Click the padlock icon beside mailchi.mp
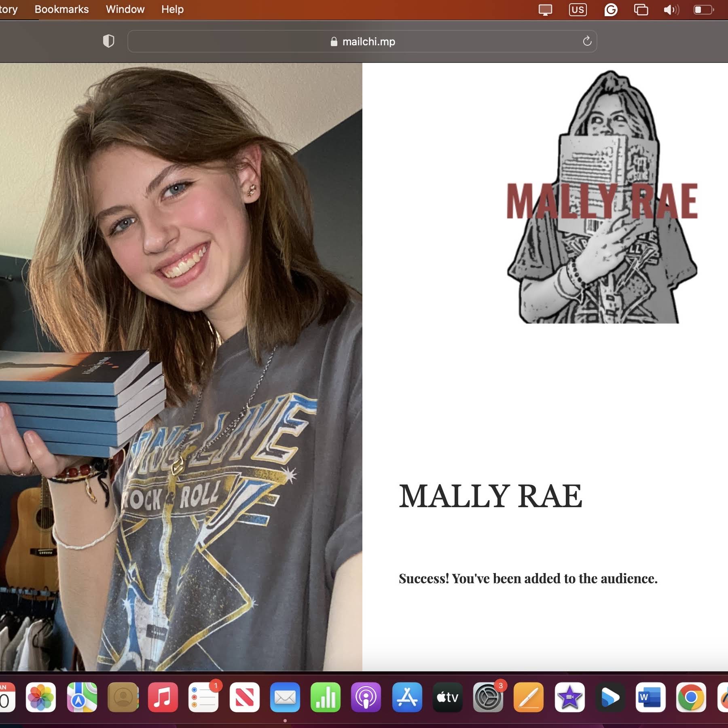 (x=334, y=41)
